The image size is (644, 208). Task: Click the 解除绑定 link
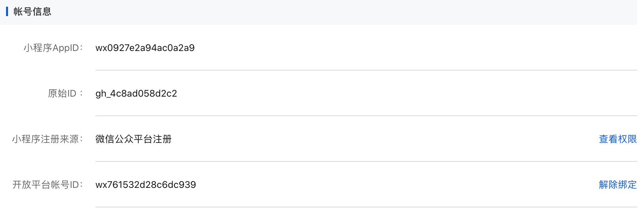(x=617, y=185)
